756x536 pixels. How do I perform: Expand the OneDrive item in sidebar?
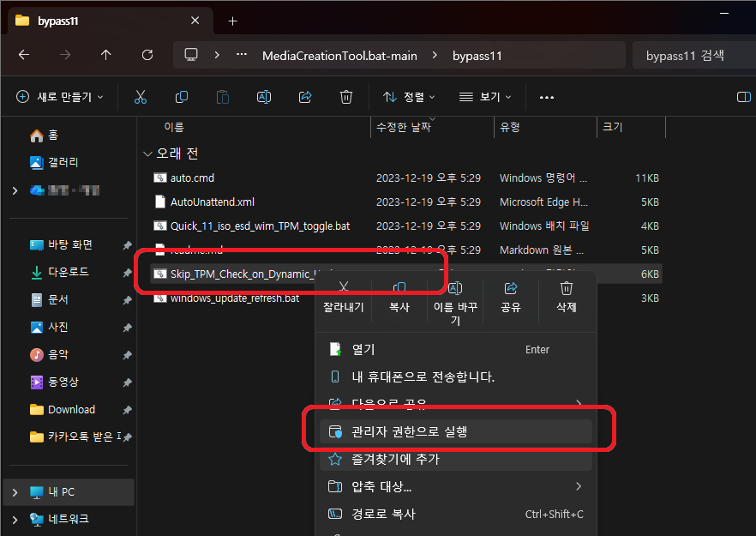[15, 190]
